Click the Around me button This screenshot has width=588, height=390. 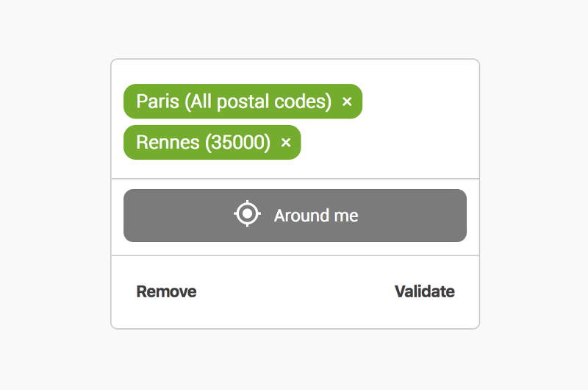[x=295, y=215]
